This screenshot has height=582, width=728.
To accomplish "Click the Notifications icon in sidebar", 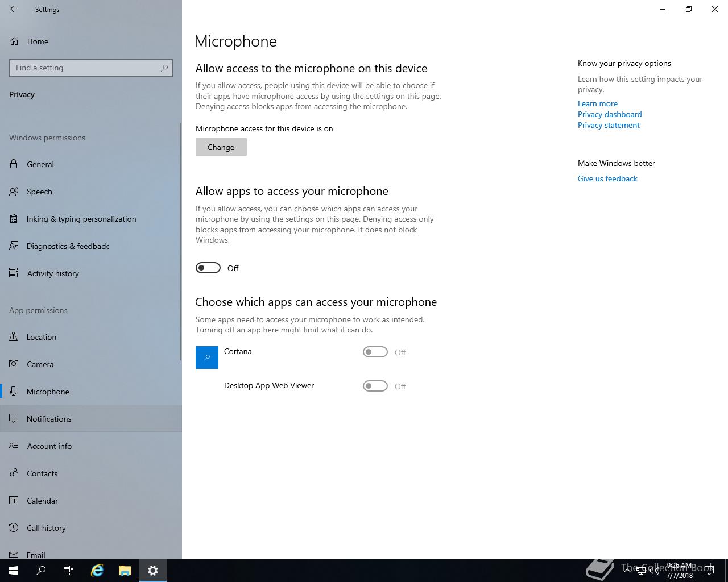I will [14, 419].
